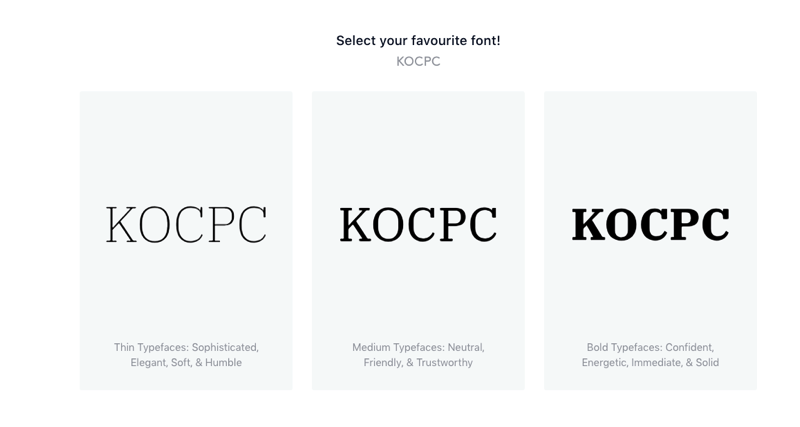Screen dimensions: 800x427
Task: Click letter K in the thin font sample
Action: (x=121, y=224)
